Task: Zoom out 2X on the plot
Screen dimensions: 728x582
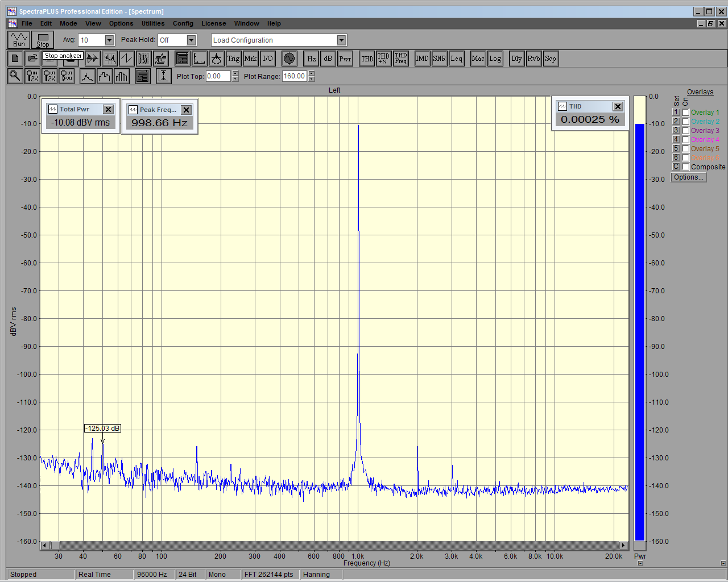Action: (x=49, y=76)
